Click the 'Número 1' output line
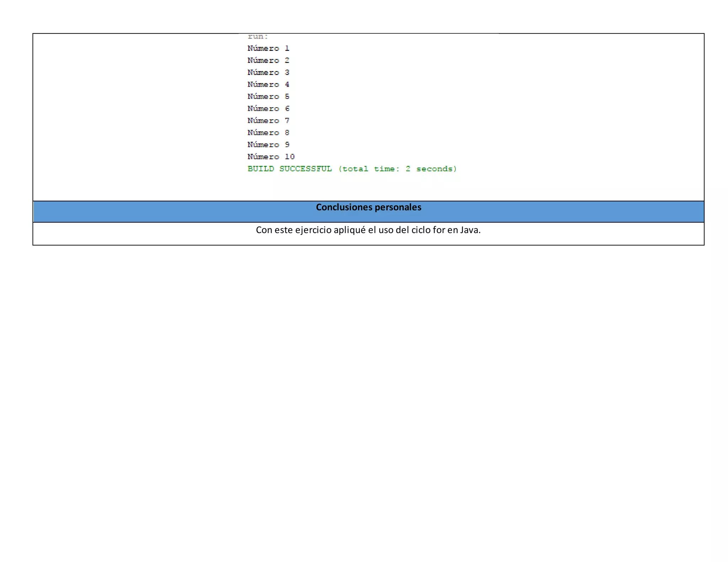The image size is (728, 562). click(268, 48)
